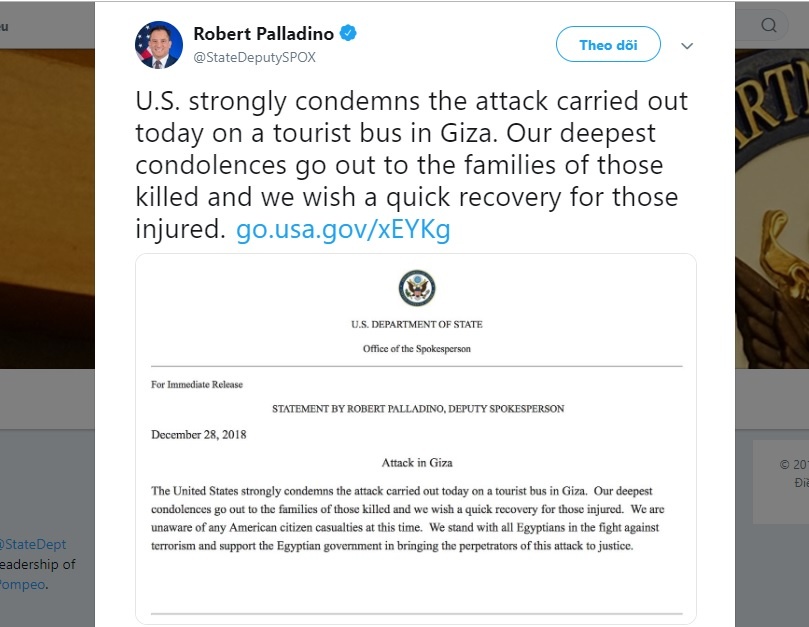Click the "STATEMENT BY ROBERT PALLADINO" line

418,409
